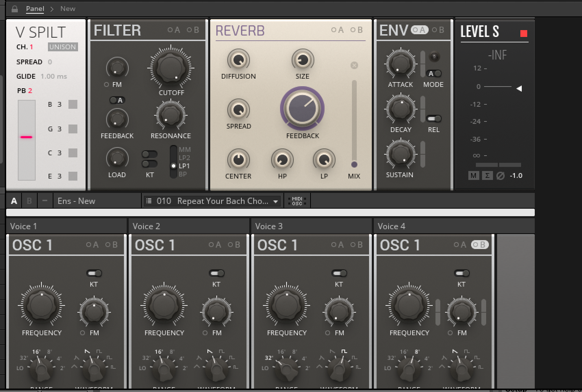Toggle the FM radio indicator in FILTER

[x=106, y=84]
